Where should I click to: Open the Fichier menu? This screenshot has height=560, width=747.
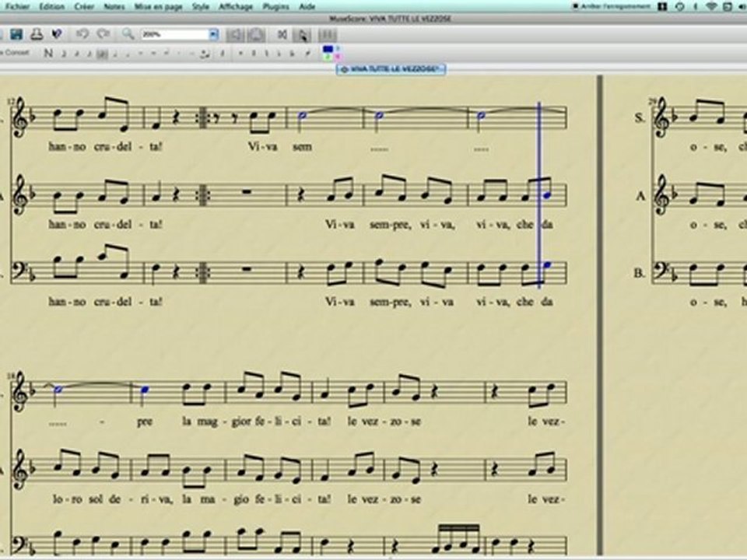tap(17, 6)
